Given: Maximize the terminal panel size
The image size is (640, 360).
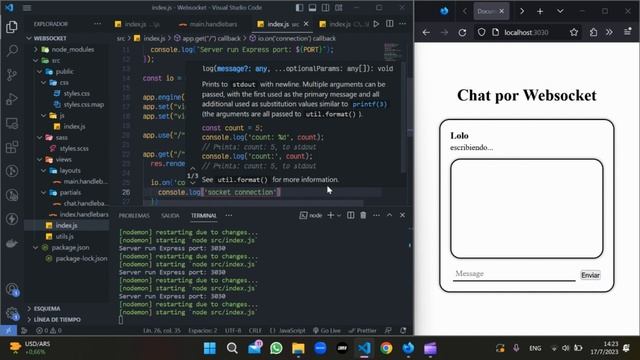Looking at the screenshot, I should point(389,215).
